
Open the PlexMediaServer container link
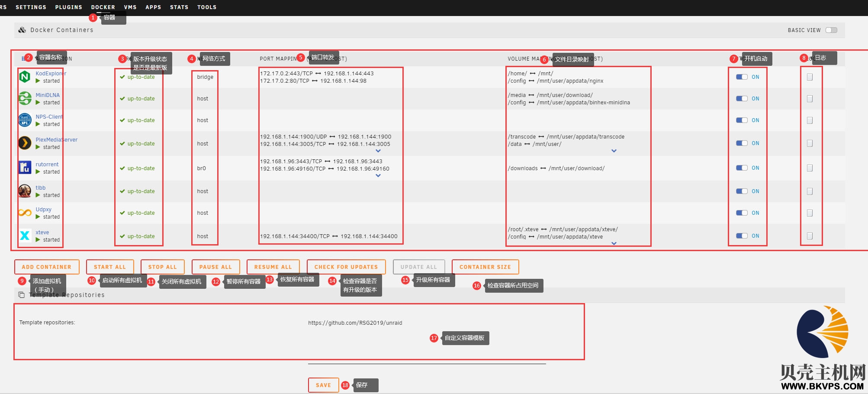(x=57, y=140)
